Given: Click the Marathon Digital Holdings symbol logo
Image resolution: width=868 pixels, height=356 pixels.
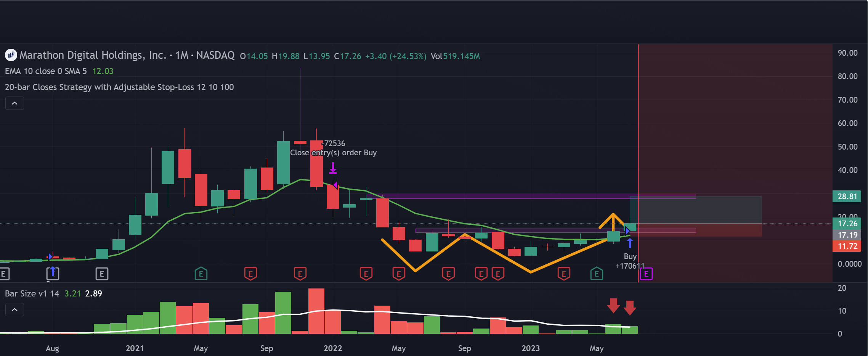Looking at the screenshot, I should pos(11,55).
